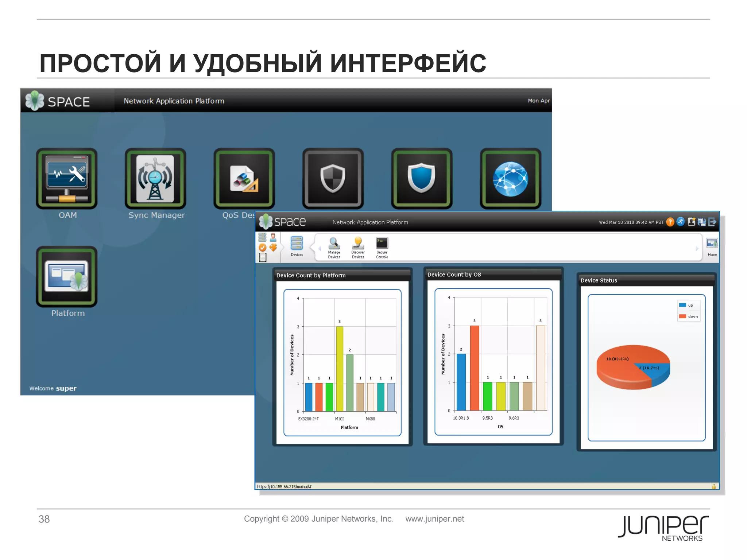Open Manage Devices task
This screenshot has height=560, width=747.
tap(334, 248)
